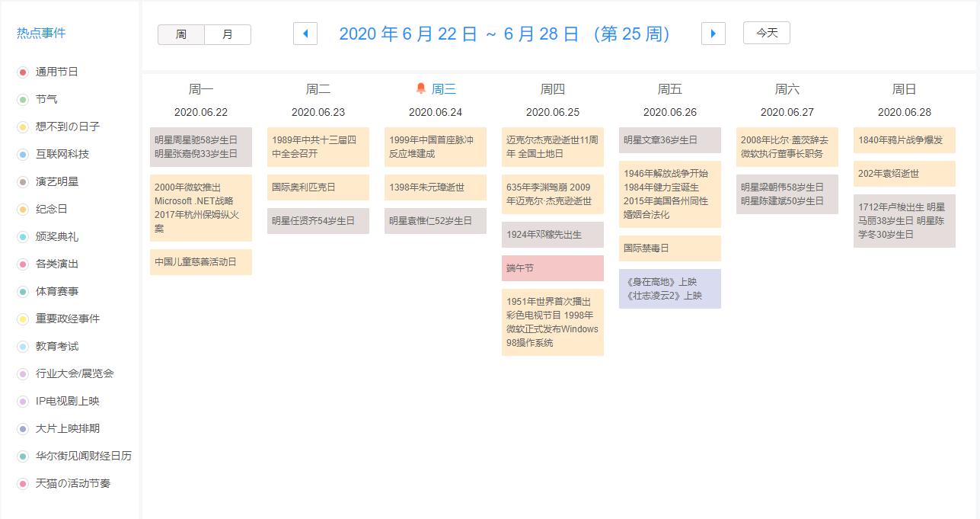
Task: Select the 国际禁毒日 event card
Action: pos(670,248)
